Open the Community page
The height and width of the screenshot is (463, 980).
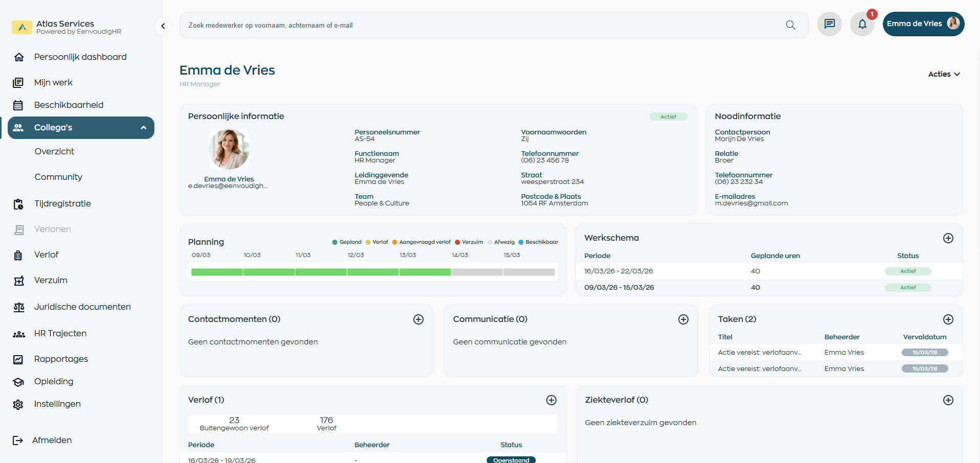tap(58, 177)
